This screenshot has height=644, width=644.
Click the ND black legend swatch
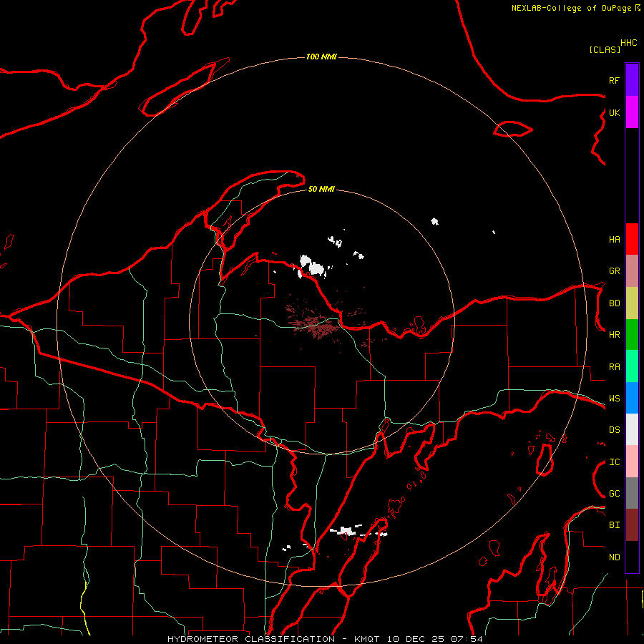[632, 557]
